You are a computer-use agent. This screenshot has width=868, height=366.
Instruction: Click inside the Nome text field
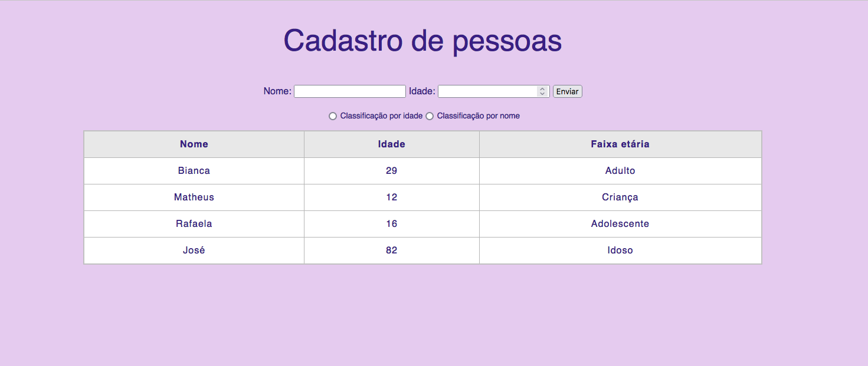click(349, 91)
